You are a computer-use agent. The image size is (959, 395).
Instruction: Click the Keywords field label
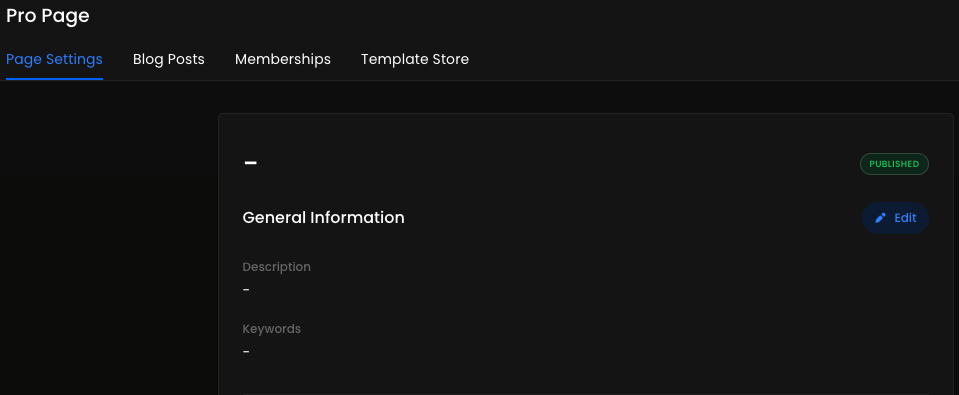(x=272, y=329)
